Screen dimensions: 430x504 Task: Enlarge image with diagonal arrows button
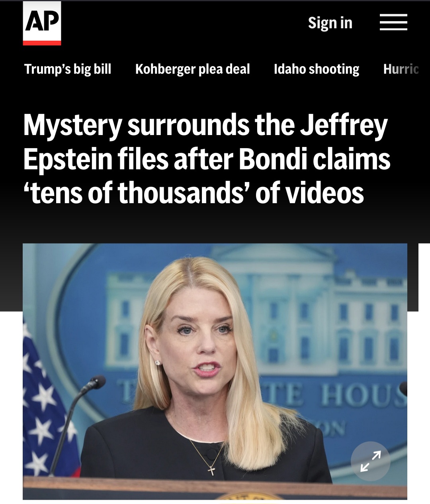tap(371, 461)
